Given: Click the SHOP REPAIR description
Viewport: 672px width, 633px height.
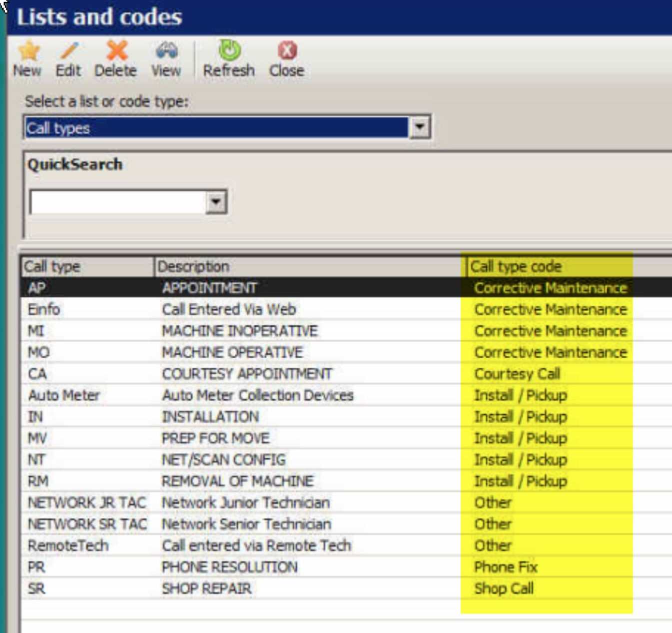Looking at the screenshot, I should pos(207,589).
